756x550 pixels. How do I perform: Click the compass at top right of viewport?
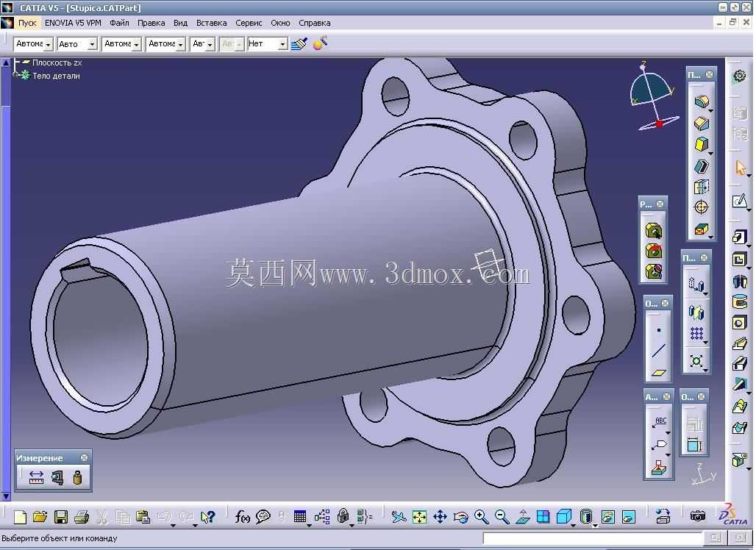coord(653,96)
